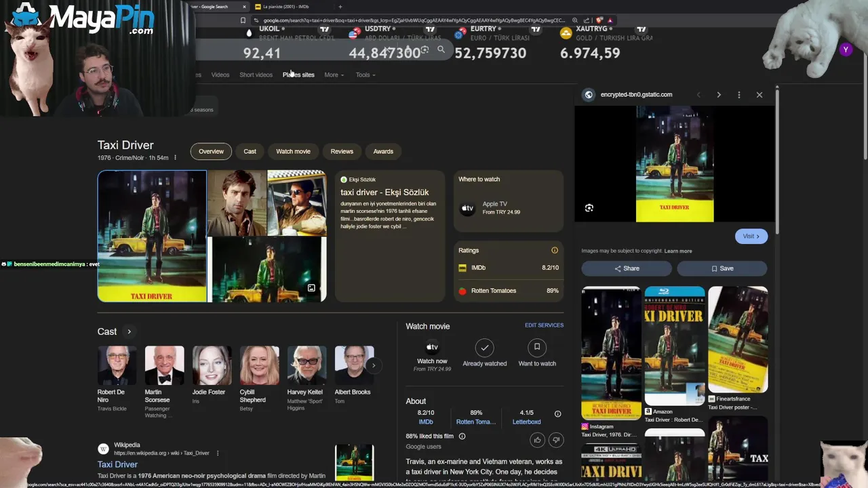This screenshot has width=868, height=488.
Task: Open Jodie Foster cast card
Action: (x=212, y=375)
